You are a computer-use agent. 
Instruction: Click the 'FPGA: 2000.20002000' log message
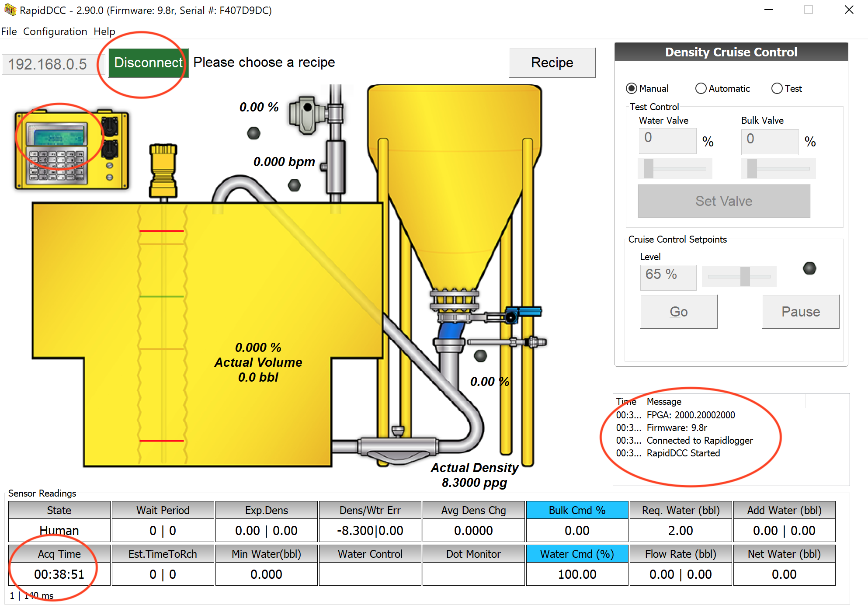coord(691,415)
